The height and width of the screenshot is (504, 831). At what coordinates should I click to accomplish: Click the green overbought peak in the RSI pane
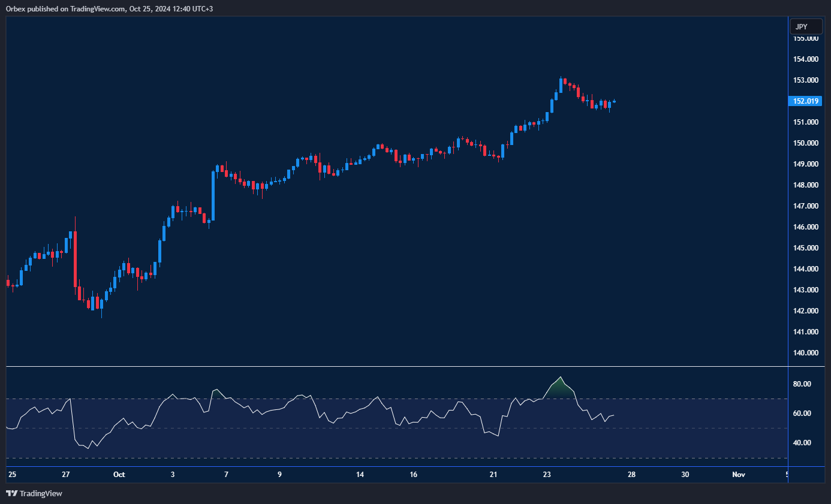(560, 388)
